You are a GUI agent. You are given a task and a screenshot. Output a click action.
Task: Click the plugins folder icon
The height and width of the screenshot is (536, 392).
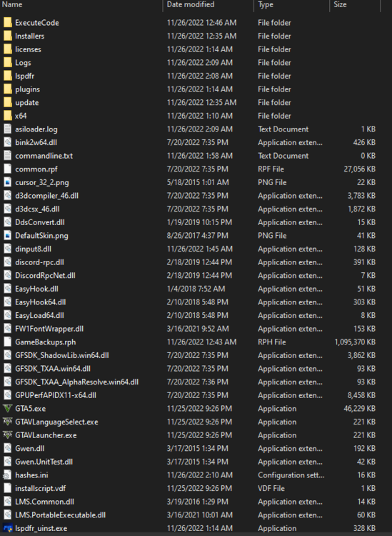point(8,89)
